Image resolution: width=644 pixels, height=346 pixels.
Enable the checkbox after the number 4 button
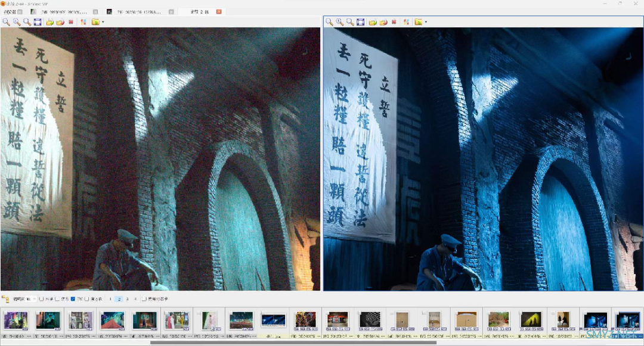144,299
